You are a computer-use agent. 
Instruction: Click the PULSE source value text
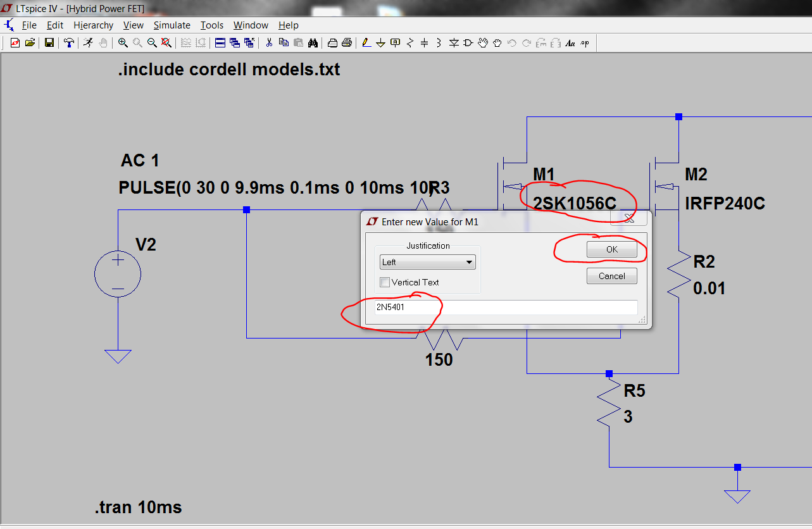(276, 187)
